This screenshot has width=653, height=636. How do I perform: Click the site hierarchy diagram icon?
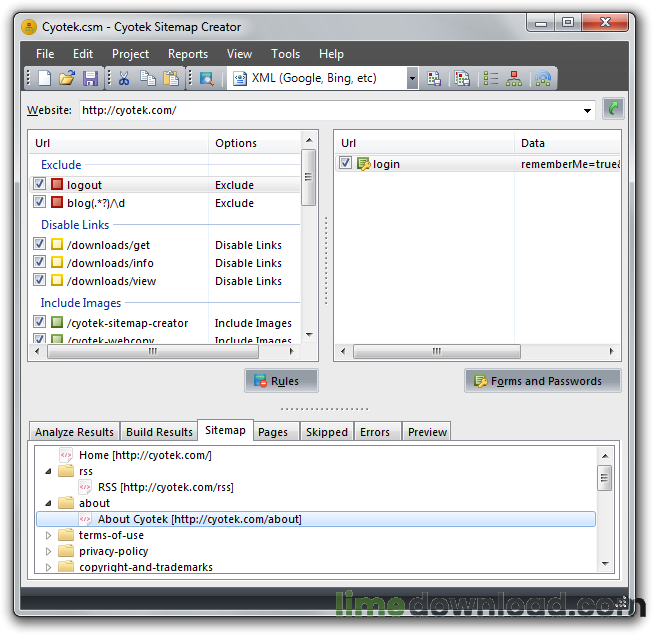514,78
